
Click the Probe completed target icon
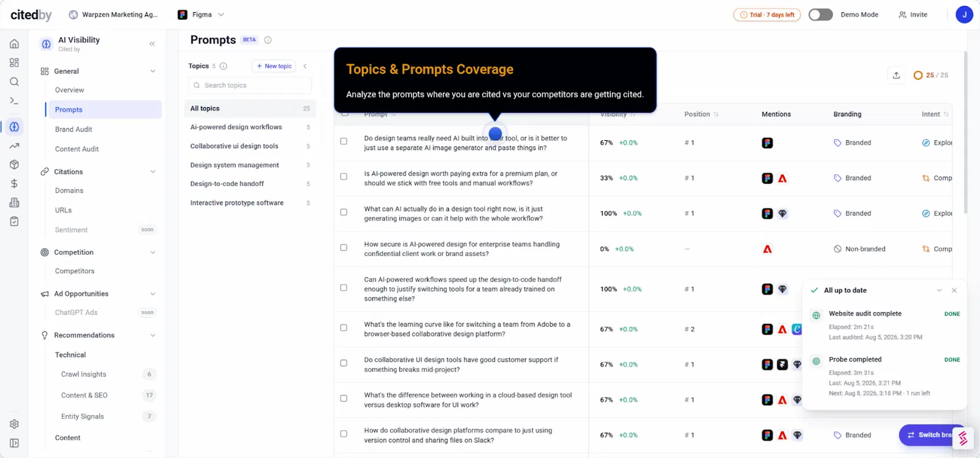(x=816, y=361)
